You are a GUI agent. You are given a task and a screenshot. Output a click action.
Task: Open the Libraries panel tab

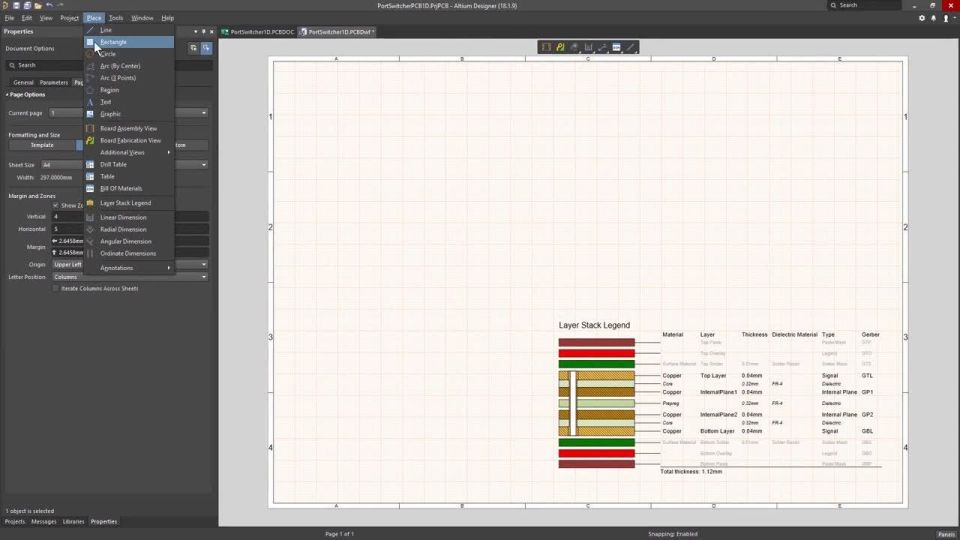73,522
